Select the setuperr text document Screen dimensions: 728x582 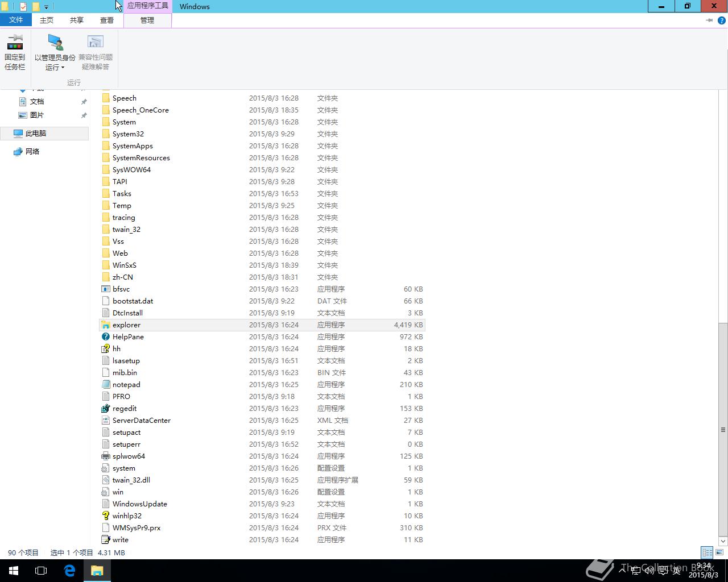pyautogui.click(x=262, y=444)
